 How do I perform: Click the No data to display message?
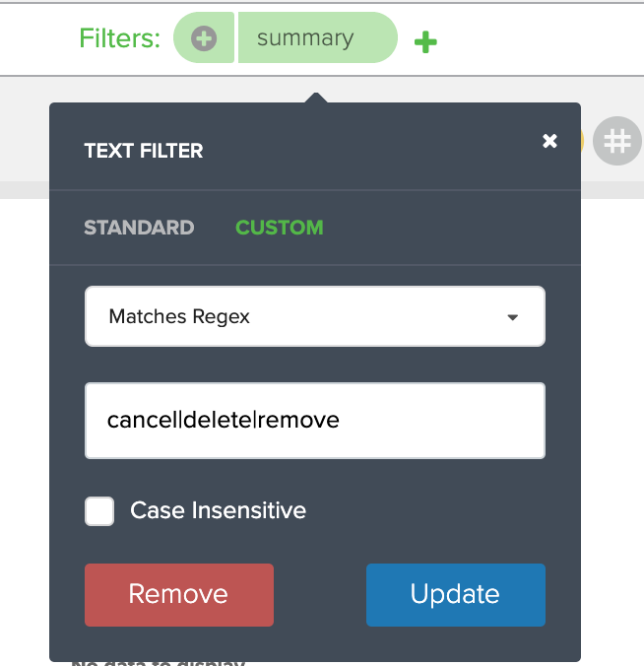pos(158,663)
